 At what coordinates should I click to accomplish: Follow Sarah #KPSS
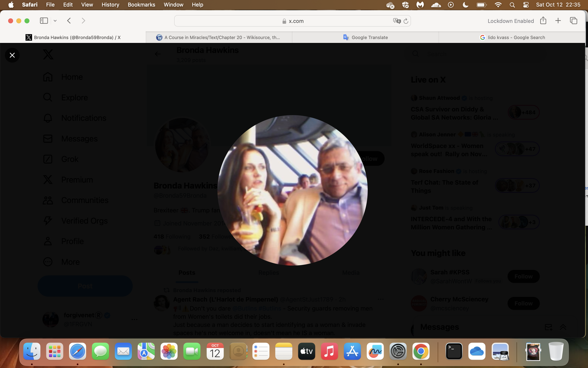[x=523, y=276]
